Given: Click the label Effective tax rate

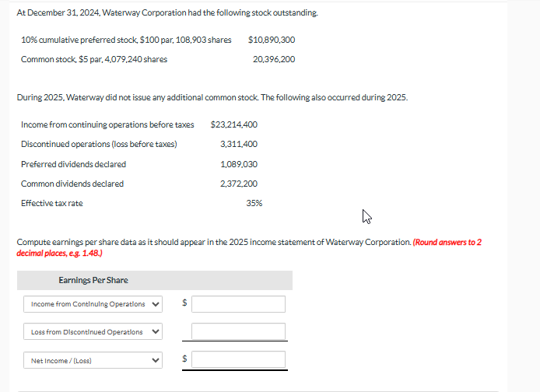Looking at the screenshot, I should tap(52, 204).
